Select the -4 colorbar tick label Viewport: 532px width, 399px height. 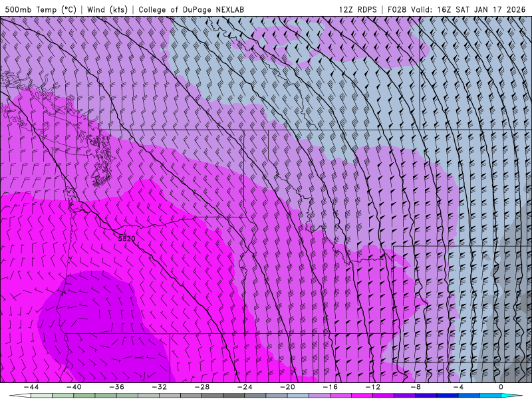tap(458, 387)
